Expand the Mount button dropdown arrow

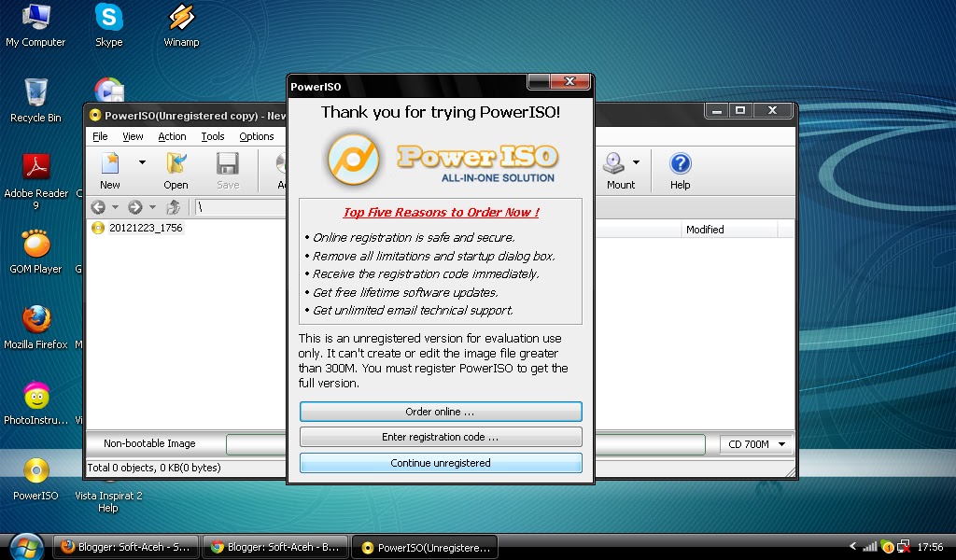[634, 164]
